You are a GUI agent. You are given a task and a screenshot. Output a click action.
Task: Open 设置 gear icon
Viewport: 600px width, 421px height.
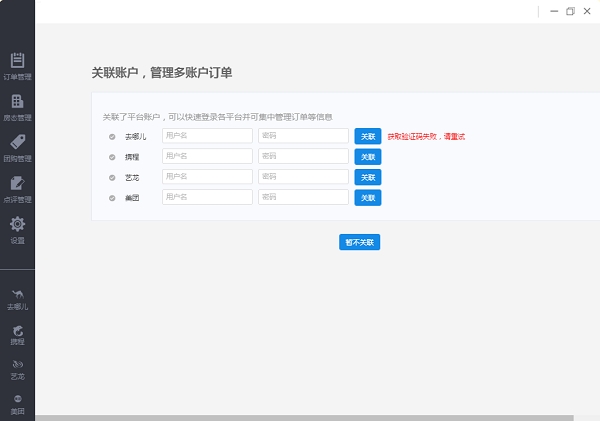[x=17, y=224]
